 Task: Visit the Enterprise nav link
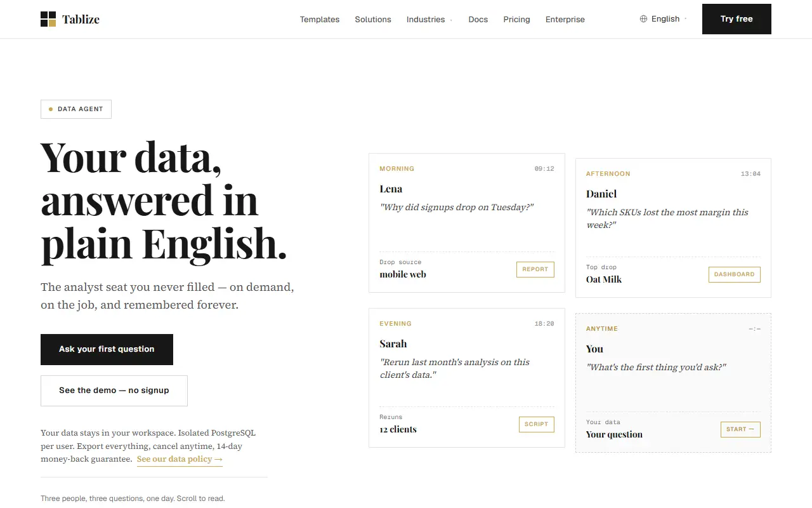click(x=565, y=20)
